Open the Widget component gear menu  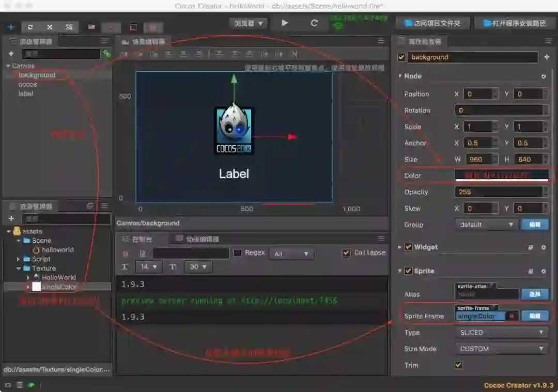[544, 247]
